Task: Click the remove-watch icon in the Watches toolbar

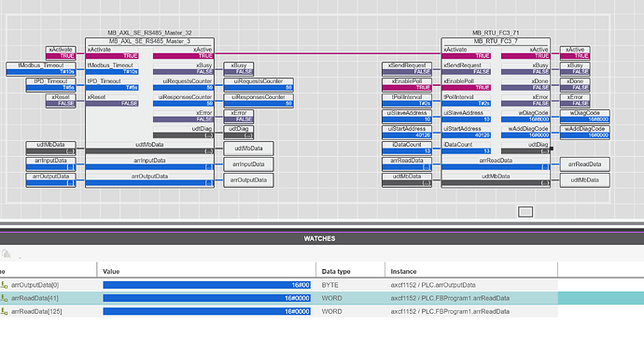Action: coord(6,253)
